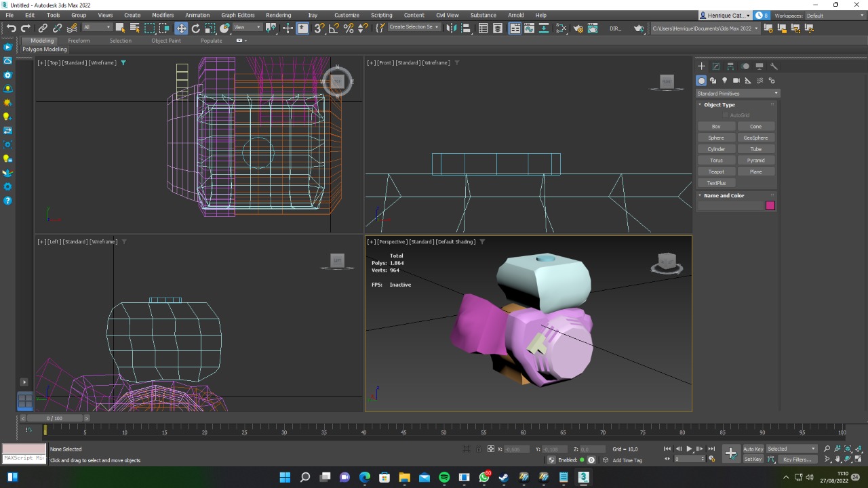Toggle Angle Snap in the toolbar
The image size is (868, 488).
[334, 28]
